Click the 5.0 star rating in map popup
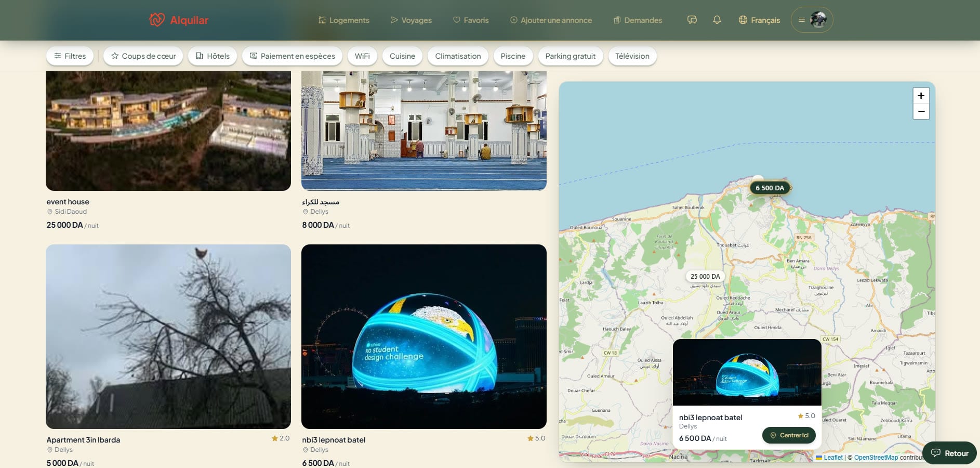This screenshot has width=980, height=468. pyautogui.click(x=806, y=416)
